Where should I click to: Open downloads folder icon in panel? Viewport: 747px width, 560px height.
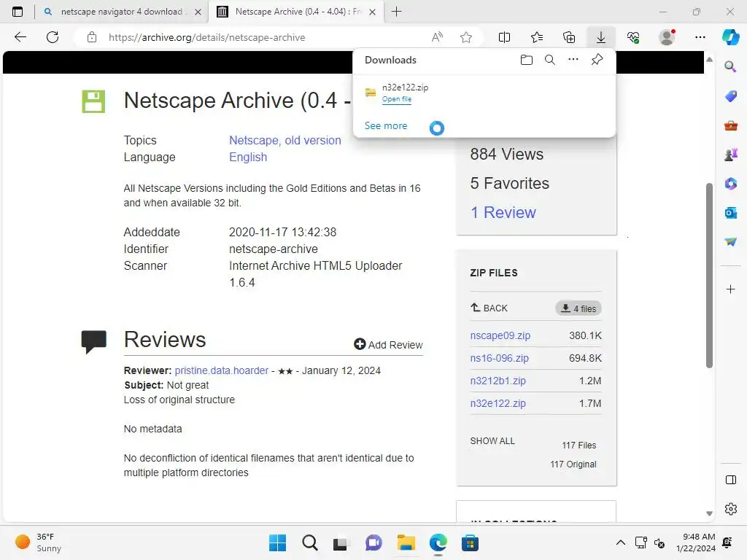coord(527,60)
